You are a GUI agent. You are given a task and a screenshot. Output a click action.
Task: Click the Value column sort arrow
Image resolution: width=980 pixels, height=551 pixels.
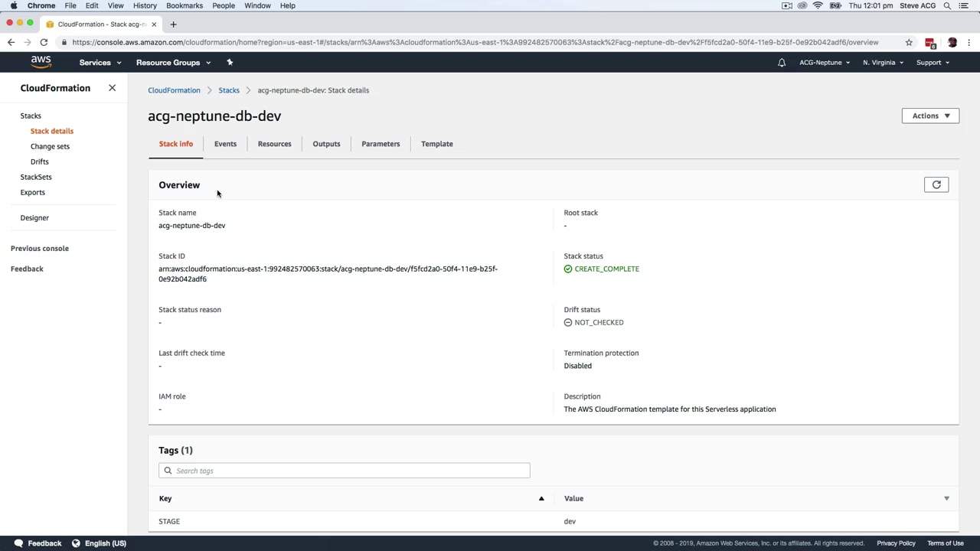946,498
